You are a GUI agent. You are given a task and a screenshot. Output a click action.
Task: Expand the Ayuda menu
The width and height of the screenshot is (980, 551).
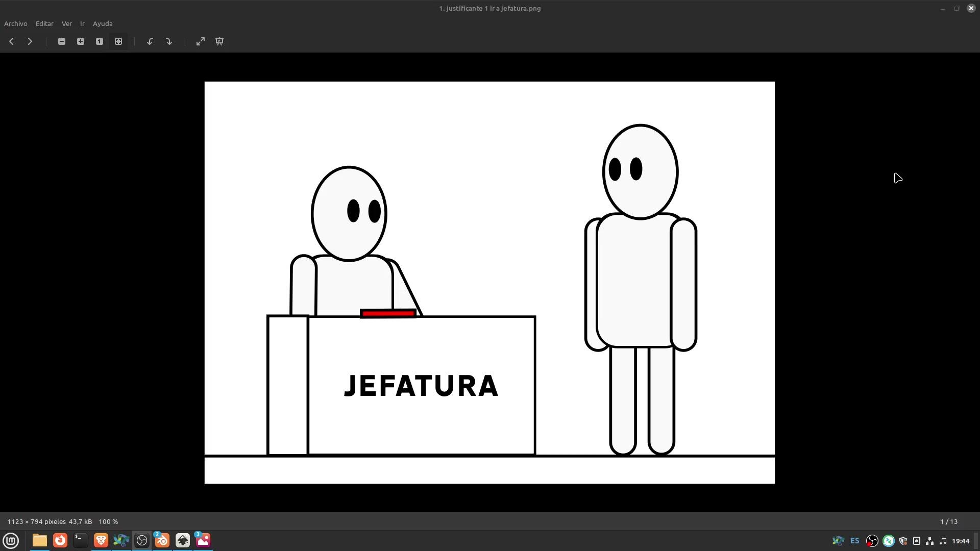[x=103, y=23]
